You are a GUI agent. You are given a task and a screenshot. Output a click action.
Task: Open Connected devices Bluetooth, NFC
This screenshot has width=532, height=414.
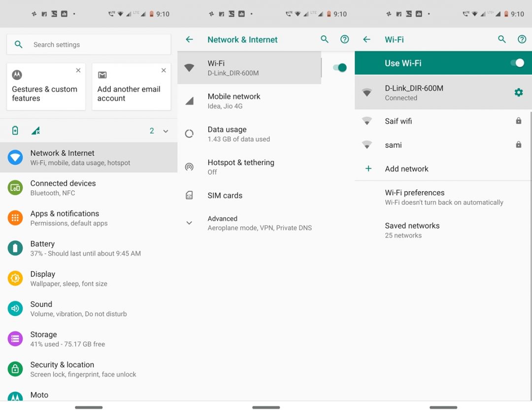[x=89, y=188]
